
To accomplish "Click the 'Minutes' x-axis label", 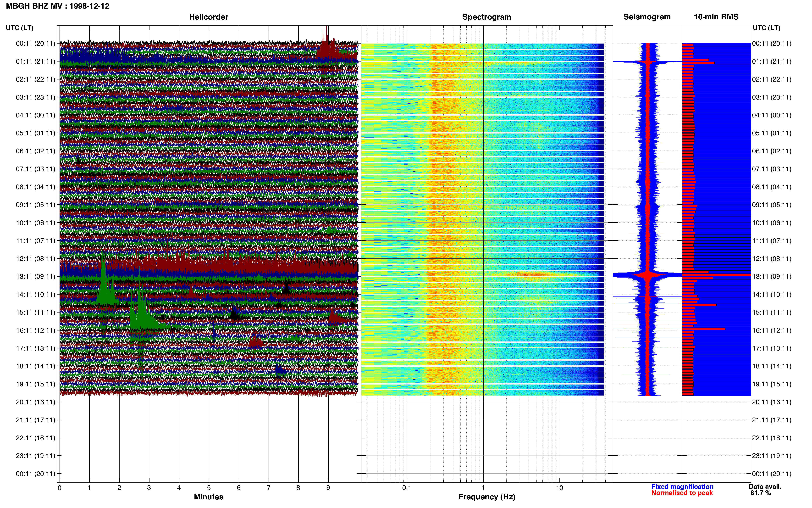I will [208, 497].
